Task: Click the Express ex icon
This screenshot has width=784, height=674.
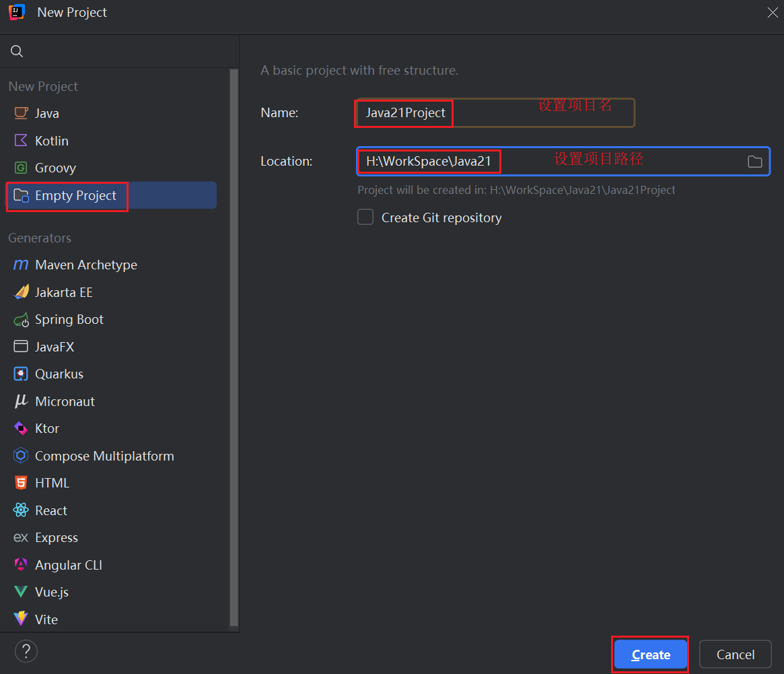Action: pyautogui.click(x=21, y=537)
